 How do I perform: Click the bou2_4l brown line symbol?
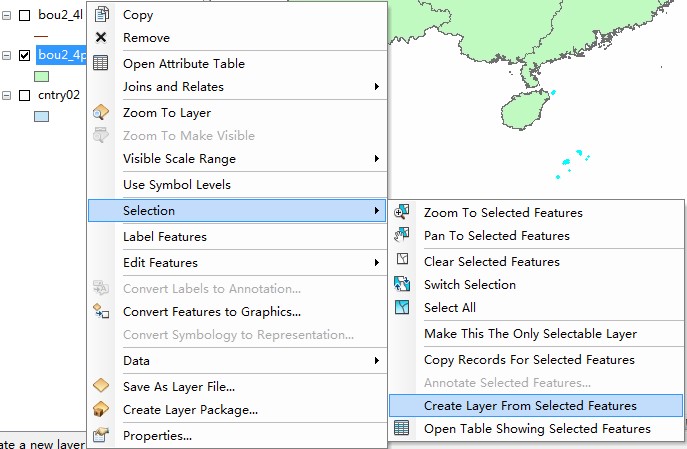point(41,36)
